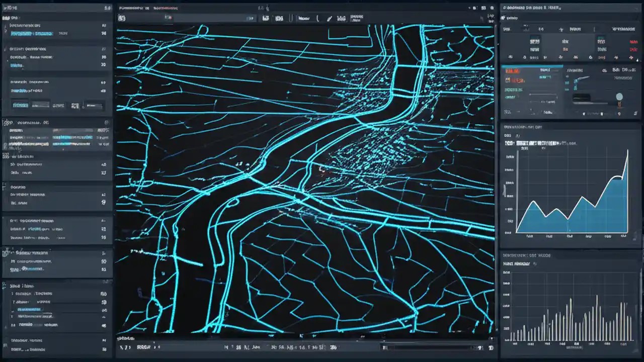Toggle the highlighted blue entry in the left sidebar
The height and width of the screenshot is (362, 644).
click(31, 33)
